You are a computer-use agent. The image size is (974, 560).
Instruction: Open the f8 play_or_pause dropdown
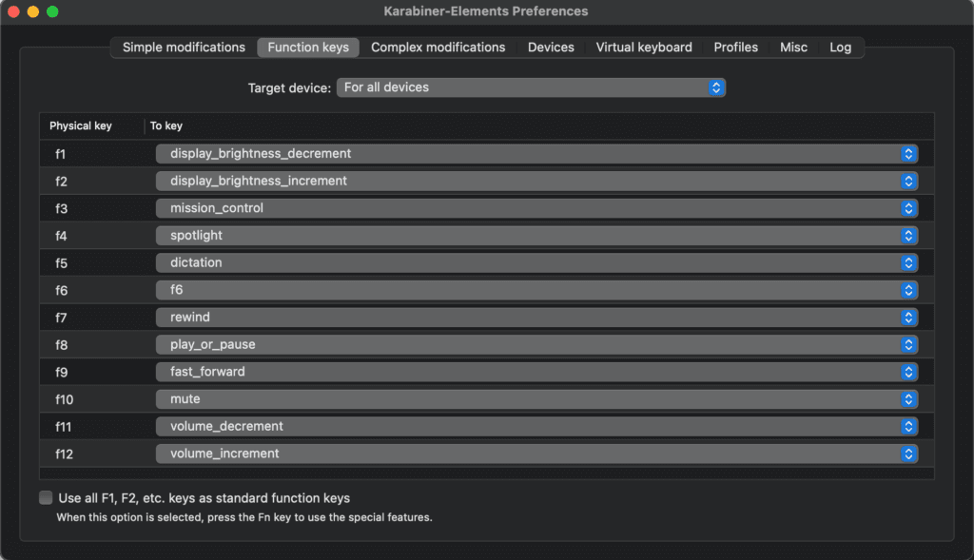(x=536, y=344)
